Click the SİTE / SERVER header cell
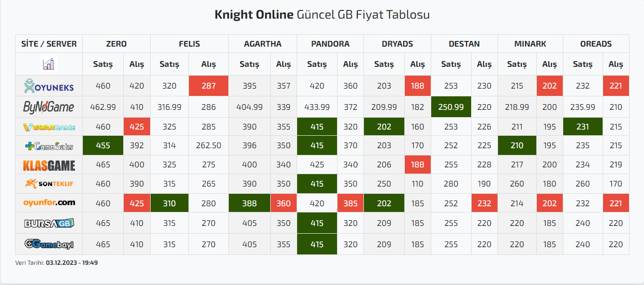Image resolution: width=644 pixels, height=285 pixels. pyautogui.click(x=49, y=44)
